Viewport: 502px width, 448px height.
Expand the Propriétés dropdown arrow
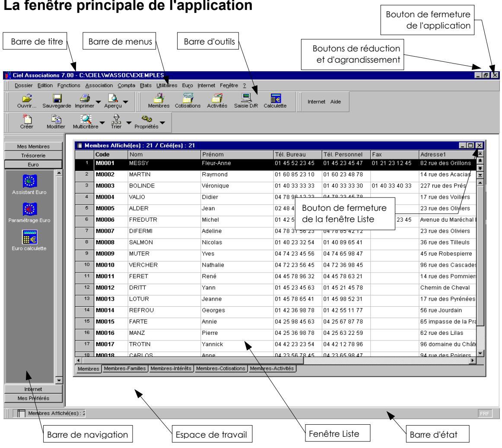162,123
